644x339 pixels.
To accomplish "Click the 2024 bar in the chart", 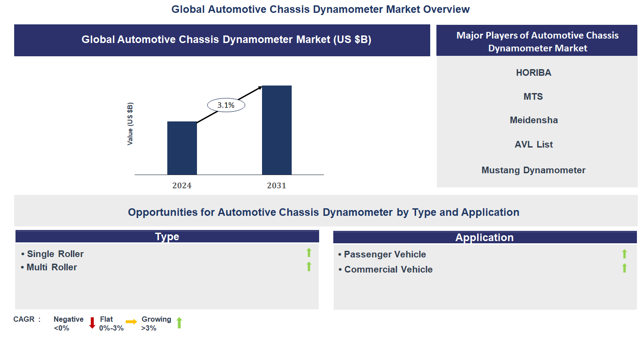I will pyautogui.click(x=182, y=148).
